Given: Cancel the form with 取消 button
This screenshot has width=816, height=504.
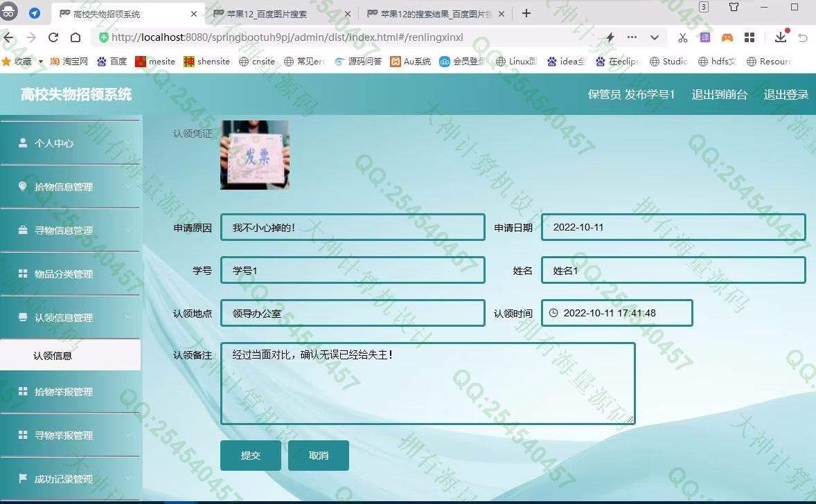Looking at the screenshot, I should click(319, 456).
